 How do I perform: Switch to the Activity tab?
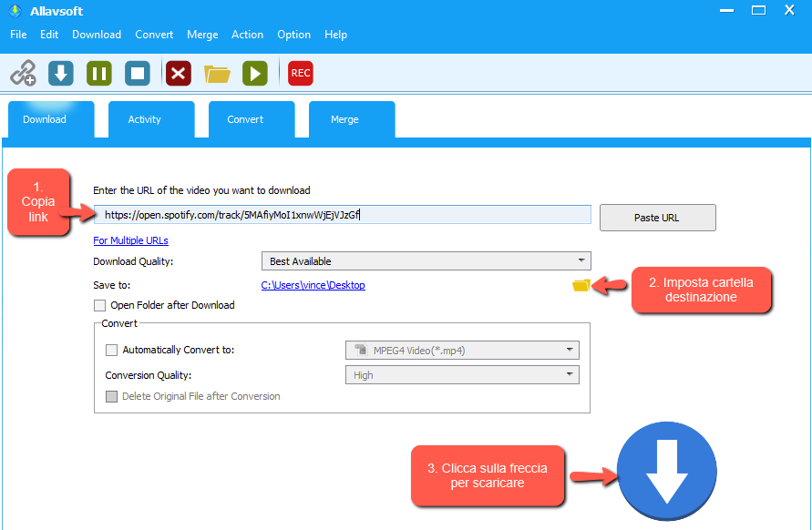[x=151, y=119]
